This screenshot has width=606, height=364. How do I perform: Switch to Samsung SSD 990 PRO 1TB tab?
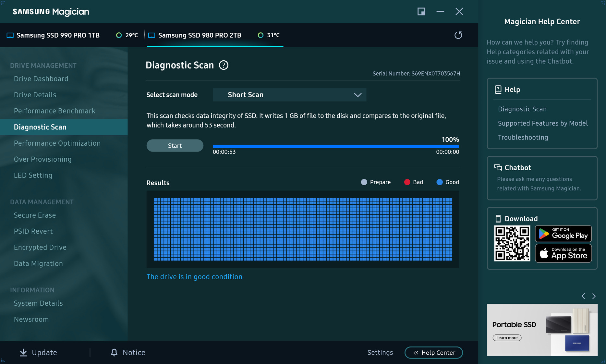(x=72, y=35)
